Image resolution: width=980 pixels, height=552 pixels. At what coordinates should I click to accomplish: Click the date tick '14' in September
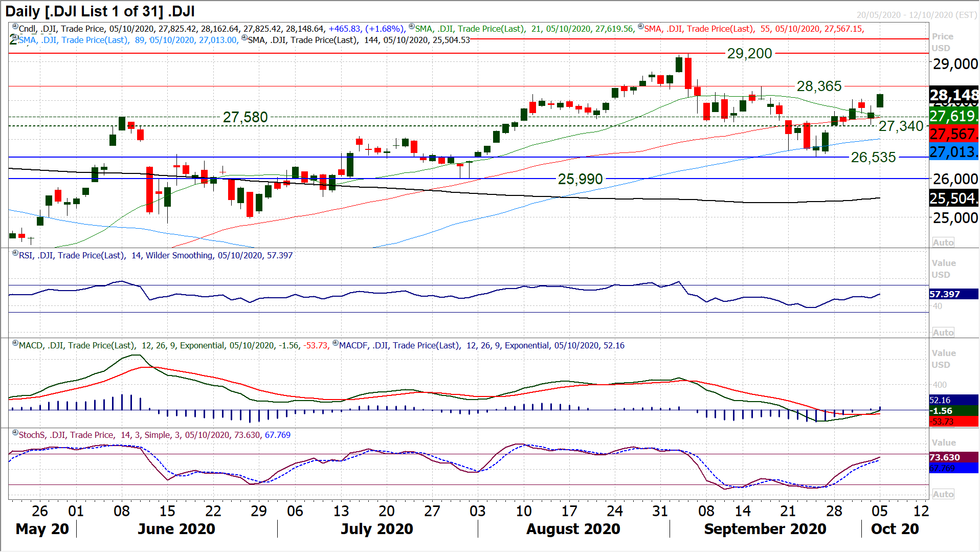tap(743, 511)
